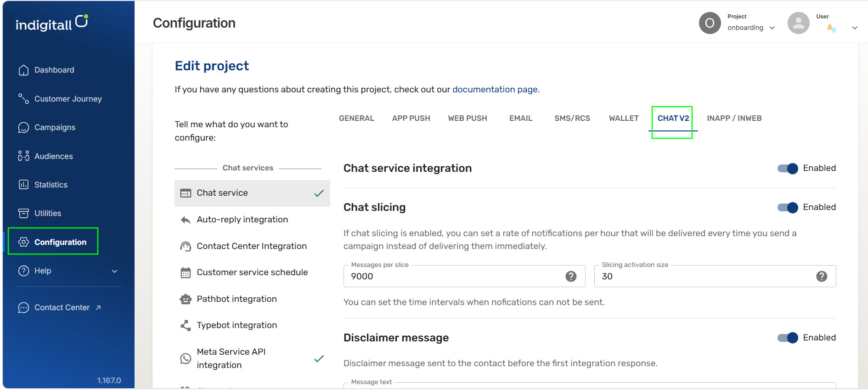Select the Chat service menu item
The image size is (868, 391).
click(252, 193)
